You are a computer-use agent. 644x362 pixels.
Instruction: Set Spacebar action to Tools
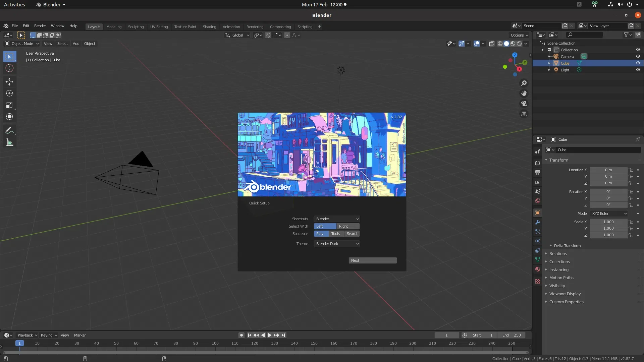pyautogui.click(x=336, y=234)
